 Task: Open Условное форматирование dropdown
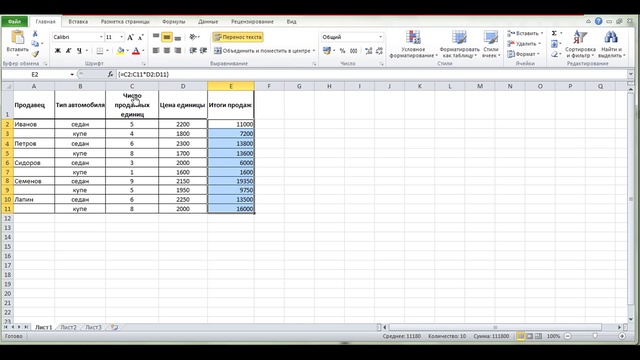(x=413, y=44)
